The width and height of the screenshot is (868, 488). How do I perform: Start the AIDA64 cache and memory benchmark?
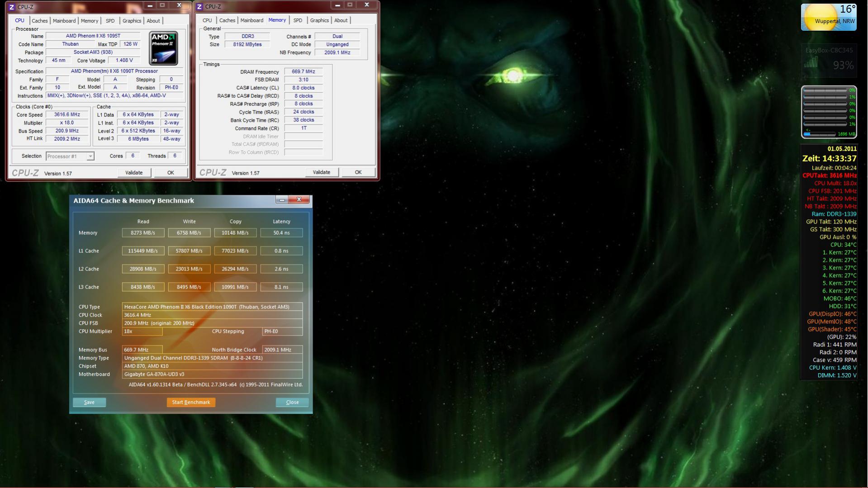[x=191, y=402]
